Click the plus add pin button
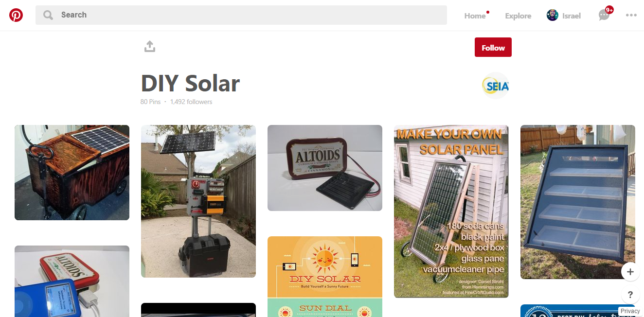Viewport: 644px width, 317px height. point(630,272)
